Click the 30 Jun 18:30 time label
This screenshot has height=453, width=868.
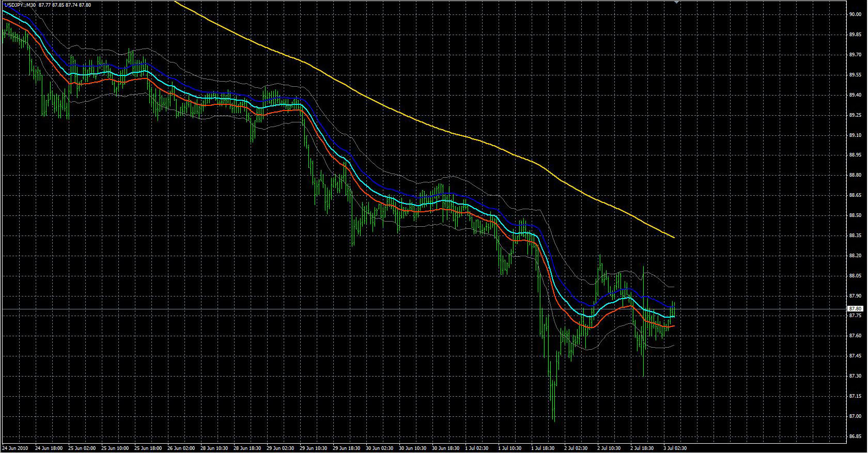[x=446, y=448]
